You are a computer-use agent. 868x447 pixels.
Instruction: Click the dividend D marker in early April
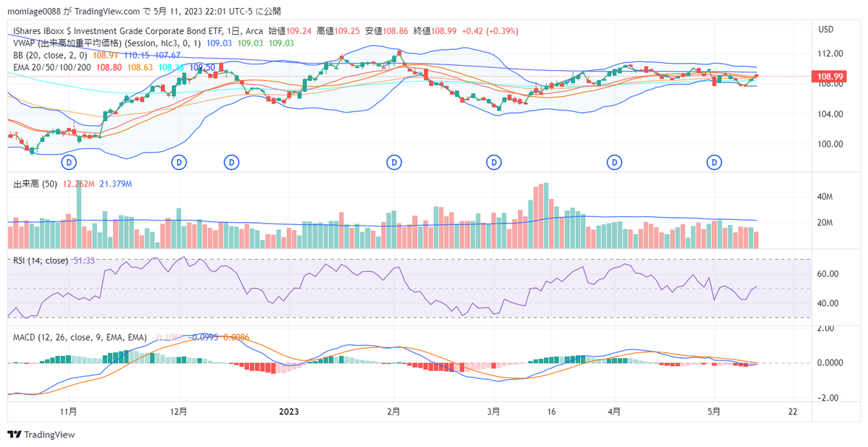pos(615,163)
